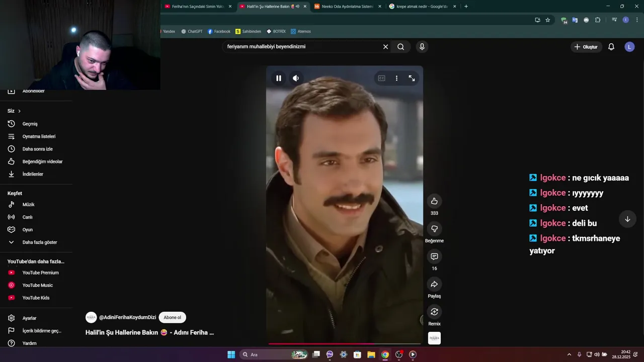Open the Remix option
The height and width of the screenshot is (362, 644).
[434, 312]
